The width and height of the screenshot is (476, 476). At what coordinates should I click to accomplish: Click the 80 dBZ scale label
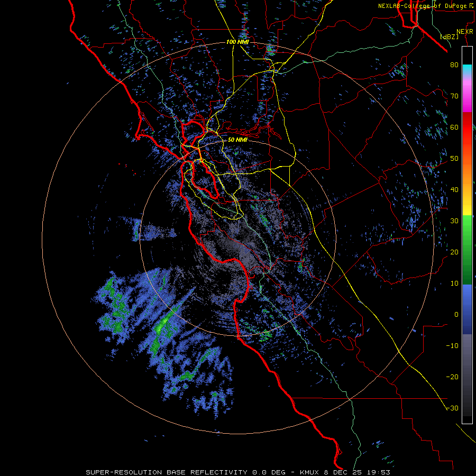click(454, 65)
